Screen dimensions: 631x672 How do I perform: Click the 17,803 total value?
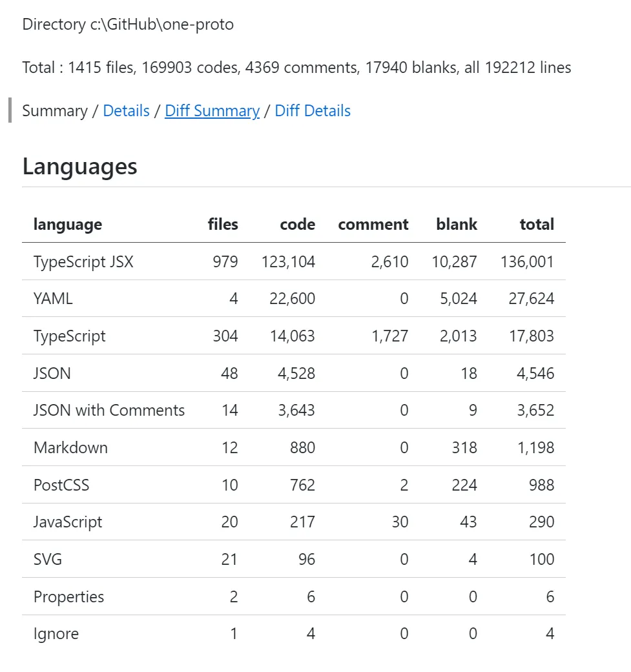click(x=532, y=336)
